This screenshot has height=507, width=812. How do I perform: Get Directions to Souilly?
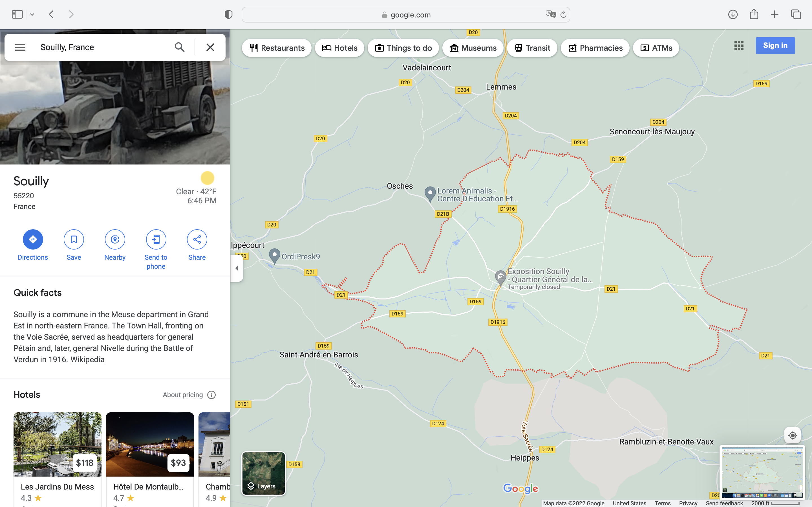(x=32, y=239)
